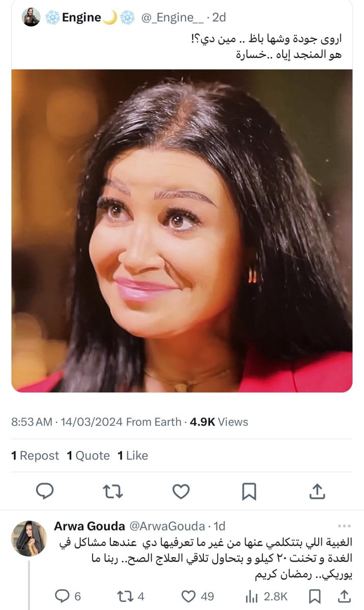Open the 1 Quote list
Image resolution: width=364 pixels, height=610 pixels.
[88, 456]
